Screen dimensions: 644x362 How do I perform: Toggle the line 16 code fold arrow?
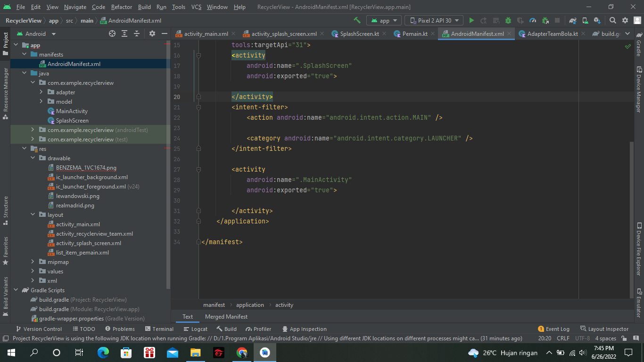pyautogui.click(x=198, y=55)
